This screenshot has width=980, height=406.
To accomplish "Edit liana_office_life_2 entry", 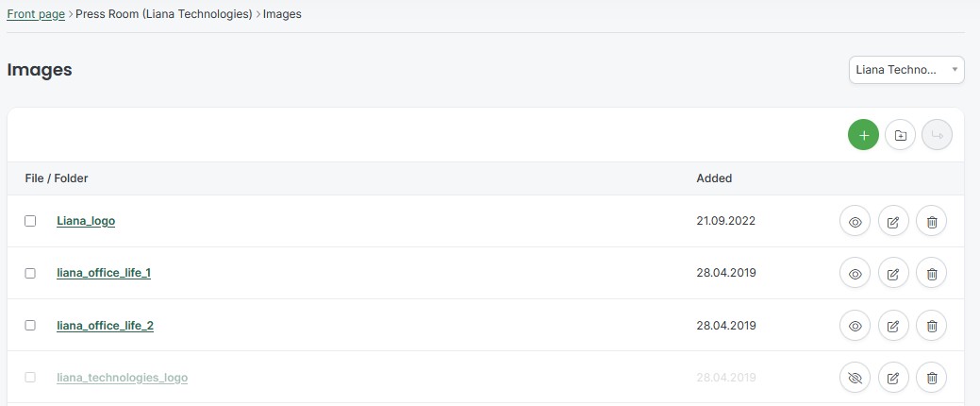I will tap(893, 326).
